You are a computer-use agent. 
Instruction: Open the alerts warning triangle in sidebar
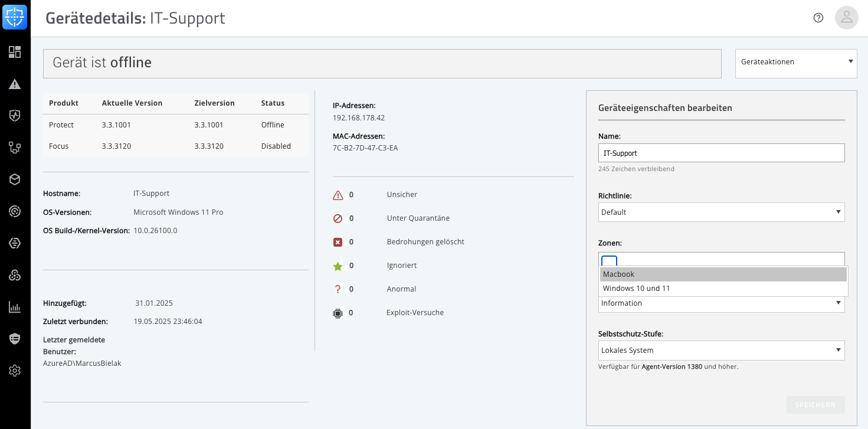tap(15, 84)
